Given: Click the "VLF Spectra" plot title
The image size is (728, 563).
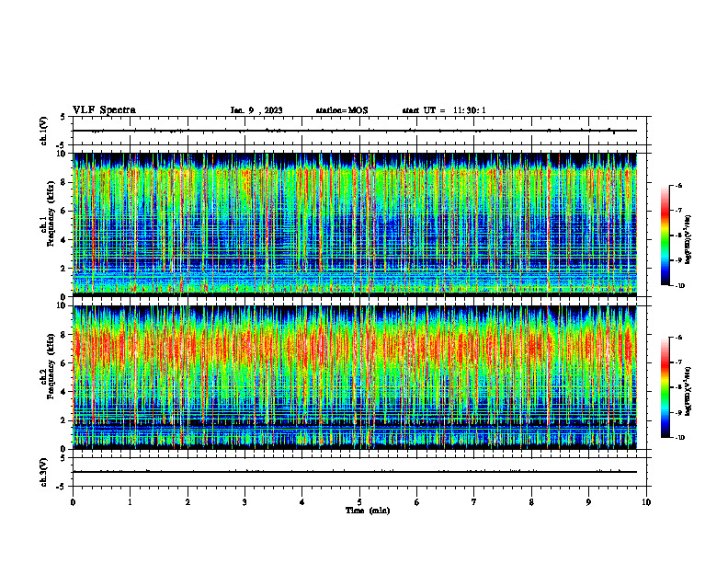Looking at the screenshot, I should tap(104, 110).
